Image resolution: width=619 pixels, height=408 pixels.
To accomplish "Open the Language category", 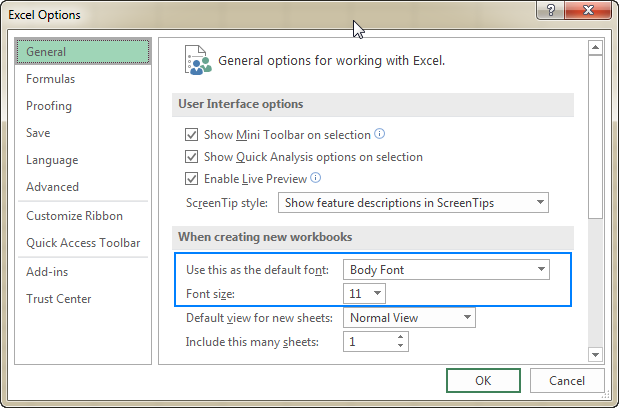I will click(83, 160).
